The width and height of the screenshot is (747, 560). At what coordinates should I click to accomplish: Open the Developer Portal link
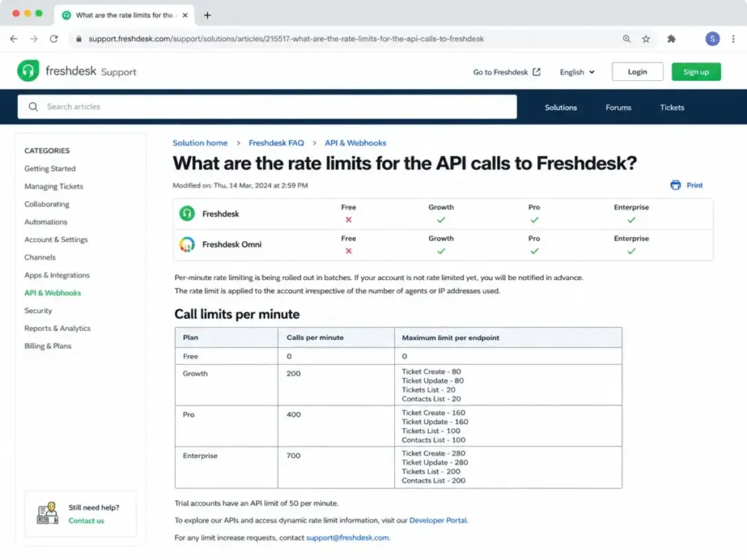point(438,521)
